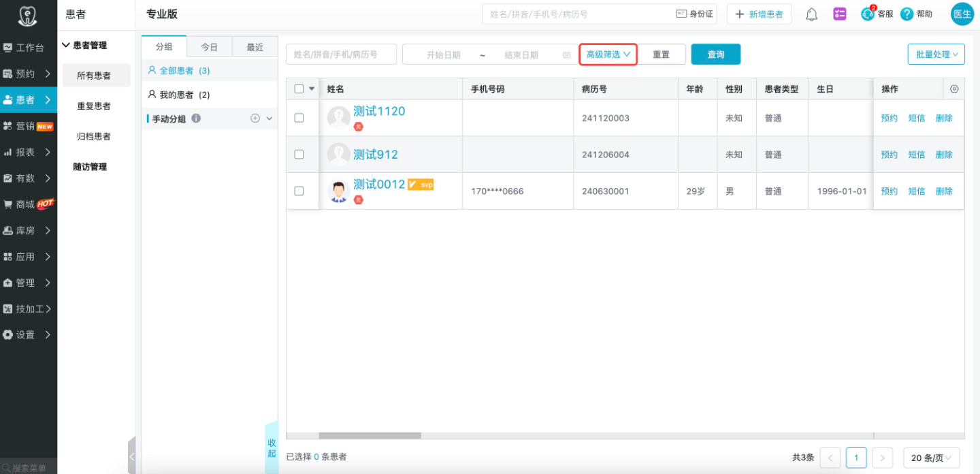Click 删除 for patient 测试0012
The height and width of the screenshot is (474, 980).
pyautogui.click(x=944, y=191)
